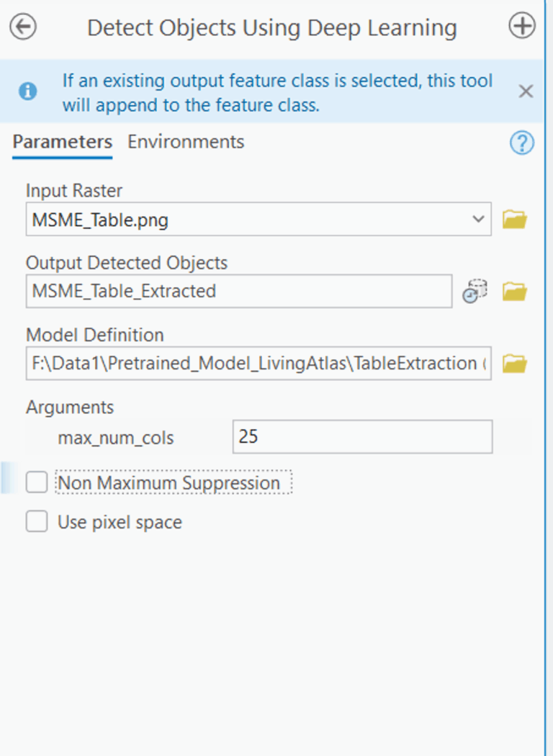Image resolution: width=553 pixels, height=756 pixels.
Task: Edit the max_num_cols argument value
Action: [360, 437]
